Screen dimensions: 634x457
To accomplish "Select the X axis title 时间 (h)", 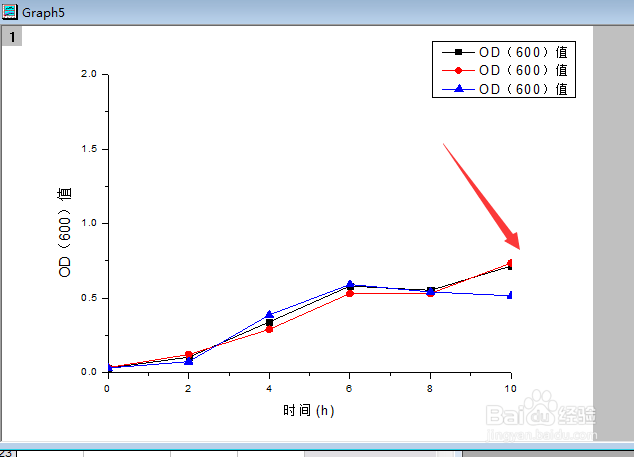I will [x=309, y=410].
